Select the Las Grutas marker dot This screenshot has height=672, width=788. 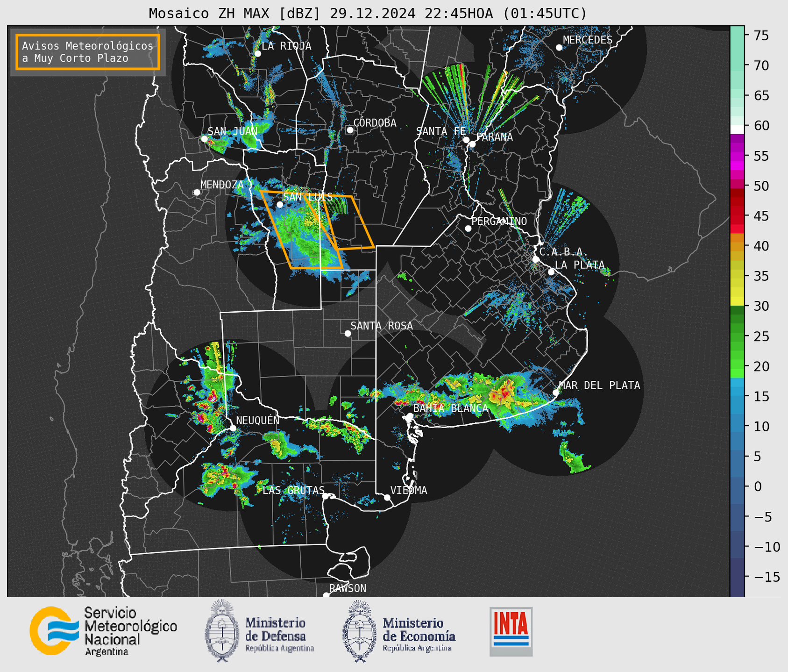[x=326, y=496]
